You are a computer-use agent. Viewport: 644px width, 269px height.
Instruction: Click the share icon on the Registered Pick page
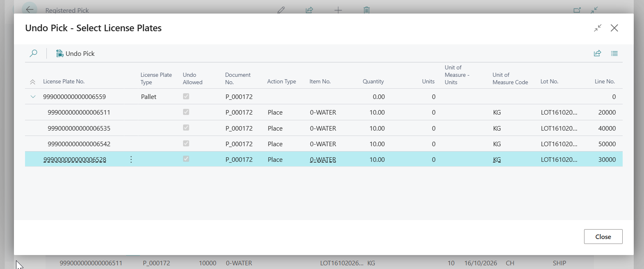(309, 10)
